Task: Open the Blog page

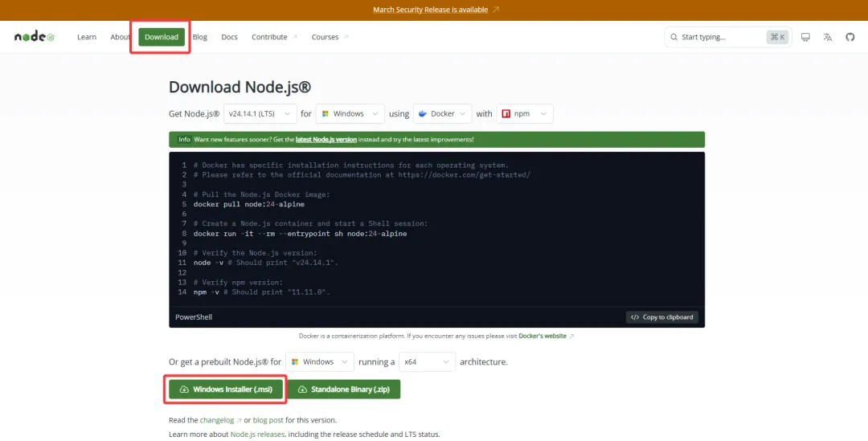Action: 200,37
